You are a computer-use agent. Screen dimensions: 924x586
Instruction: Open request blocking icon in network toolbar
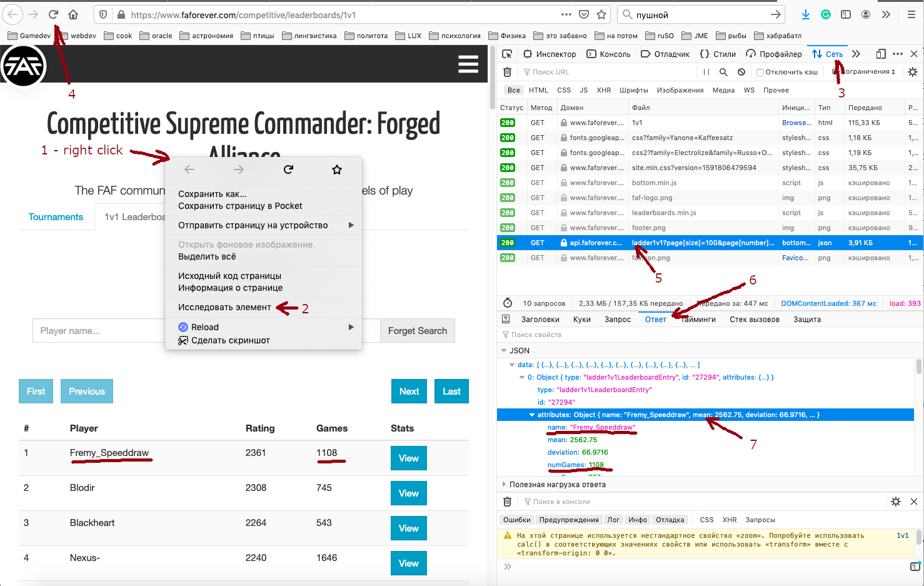(x=741, y=72)
